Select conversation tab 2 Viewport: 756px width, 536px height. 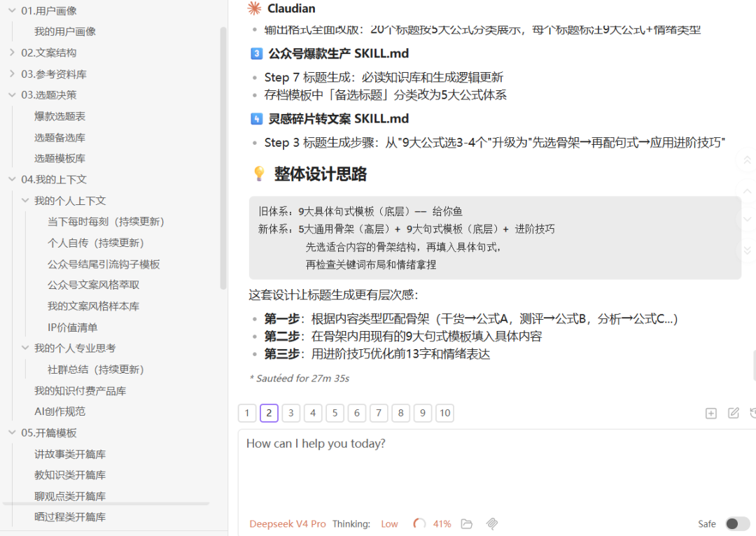pyautogui.click(x=269, y=413)
